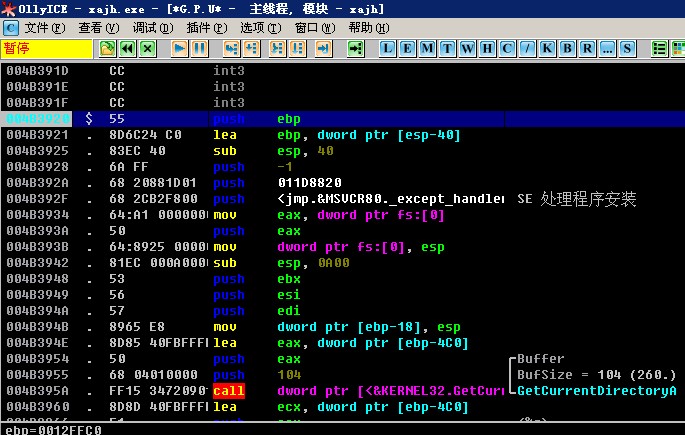Open the Breakpoints window (B button)

567,48
